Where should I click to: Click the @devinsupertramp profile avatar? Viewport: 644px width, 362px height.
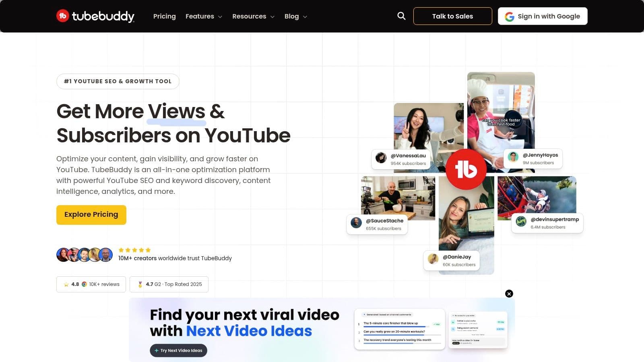521,222
